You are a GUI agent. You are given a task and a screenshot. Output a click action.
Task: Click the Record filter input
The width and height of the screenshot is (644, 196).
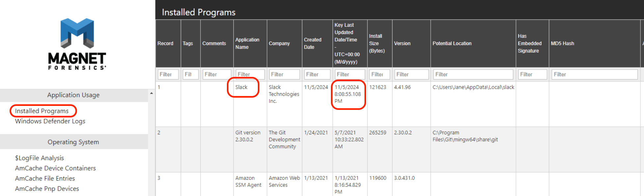click(x=168, y=75)
